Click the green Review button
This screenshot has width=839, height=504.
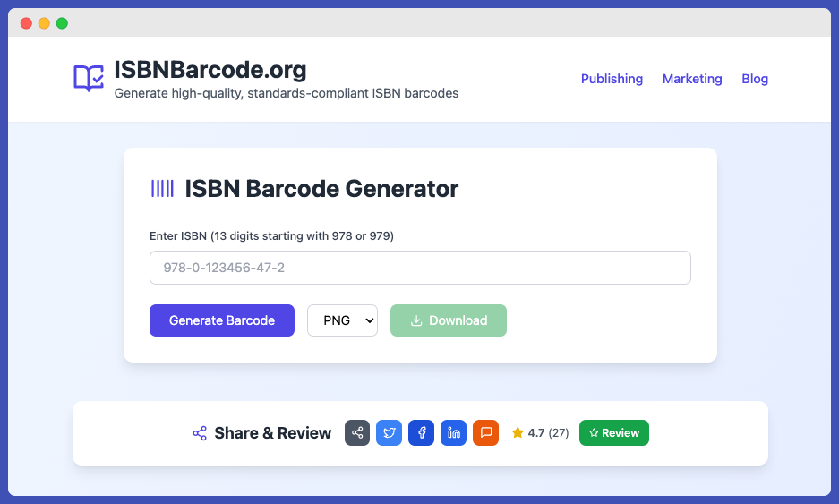coord(613,433)
